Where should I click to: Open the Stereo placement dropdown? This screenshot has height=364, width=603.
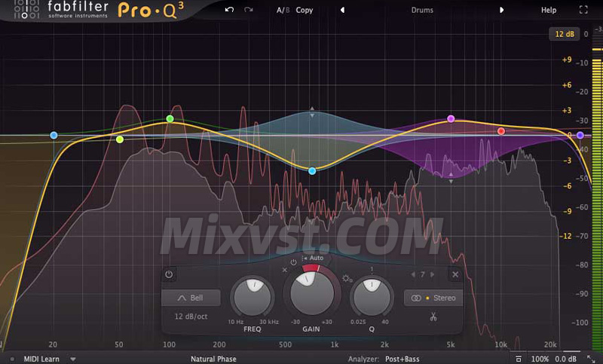[433, 298]
